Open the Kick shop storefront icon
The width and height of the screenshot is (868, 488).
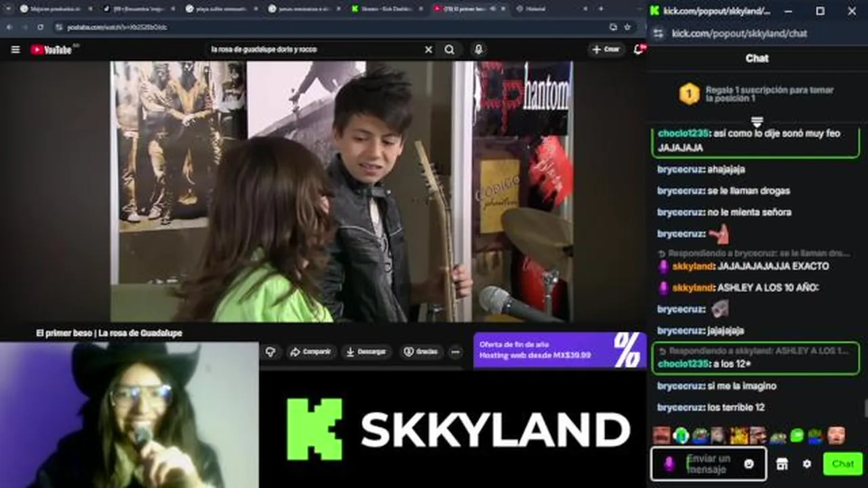782,464
